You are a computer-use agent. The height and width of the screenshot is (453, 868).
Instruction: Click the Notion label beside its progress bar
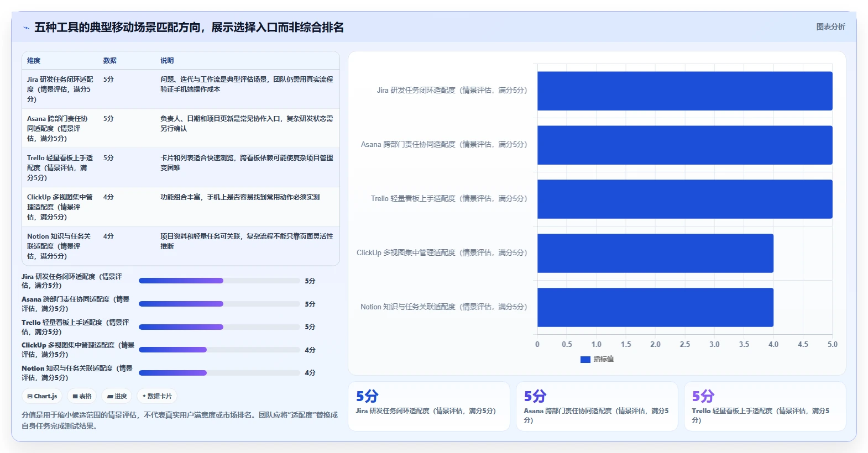pyautogui.click(x=77, y=373)
